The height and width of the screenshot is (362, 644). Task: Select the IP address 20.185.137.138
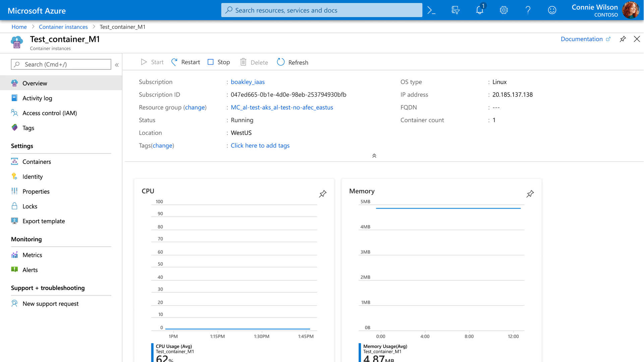512,95
